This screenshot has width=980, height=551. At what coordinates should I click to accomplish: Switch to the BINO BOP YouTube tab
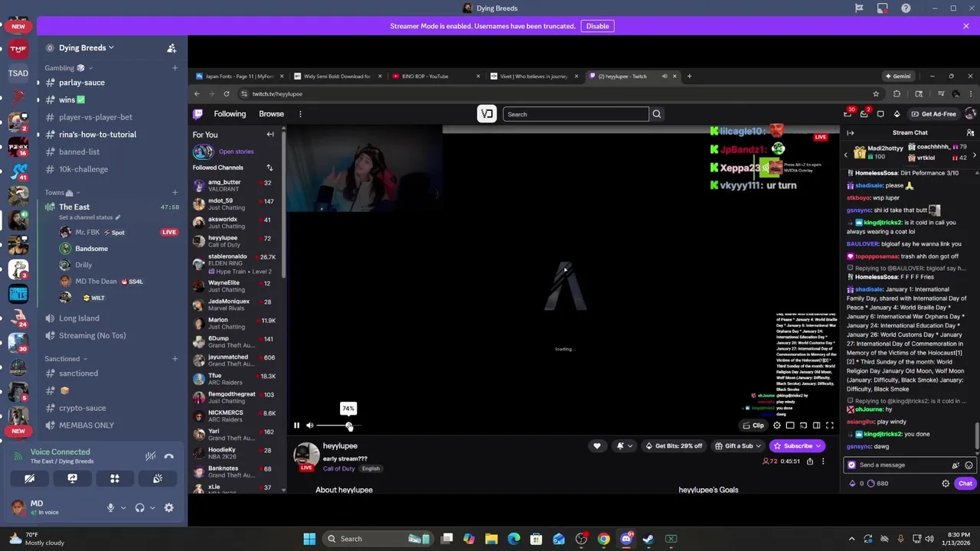436,77
